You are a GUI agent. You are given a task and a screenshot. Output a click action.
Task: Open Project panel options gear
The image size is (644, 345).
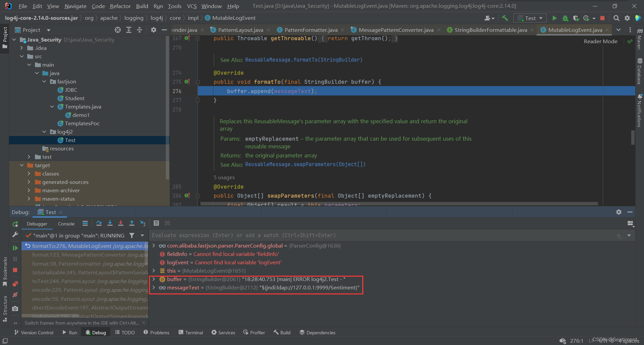coord(154,30)
